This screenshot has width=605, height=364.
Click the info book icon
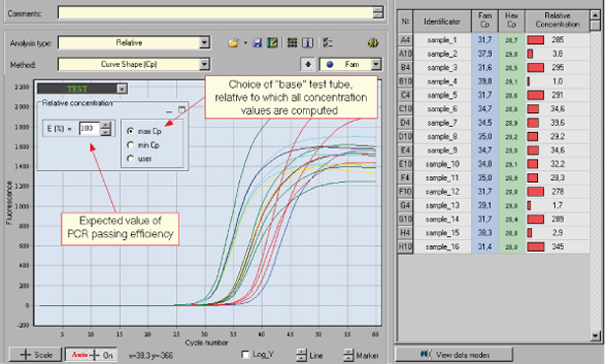pos(307,43)
